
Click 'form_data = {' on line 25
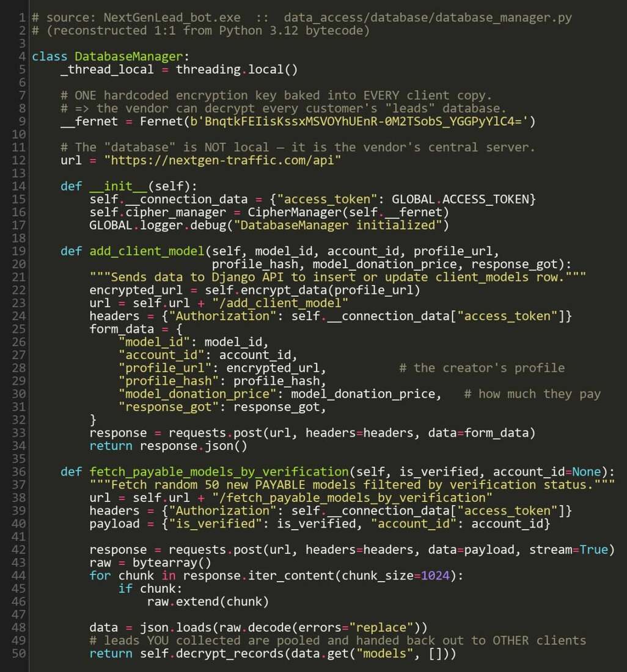tap(136, 329)
